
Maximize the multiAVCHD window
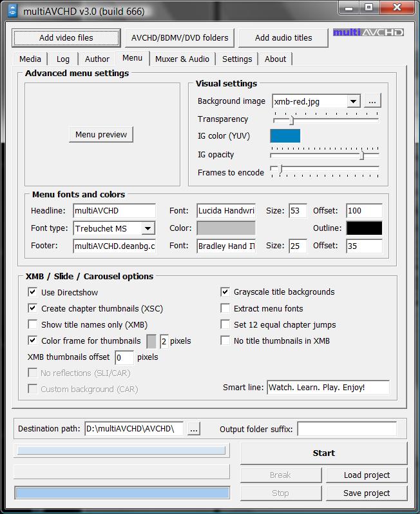point(368,8)
